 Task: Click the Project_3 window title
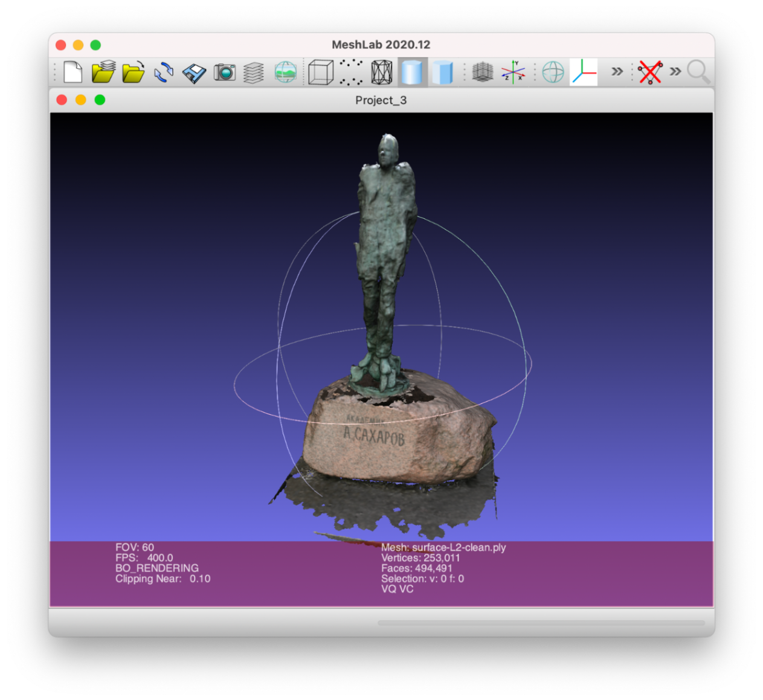click(381, 100)
